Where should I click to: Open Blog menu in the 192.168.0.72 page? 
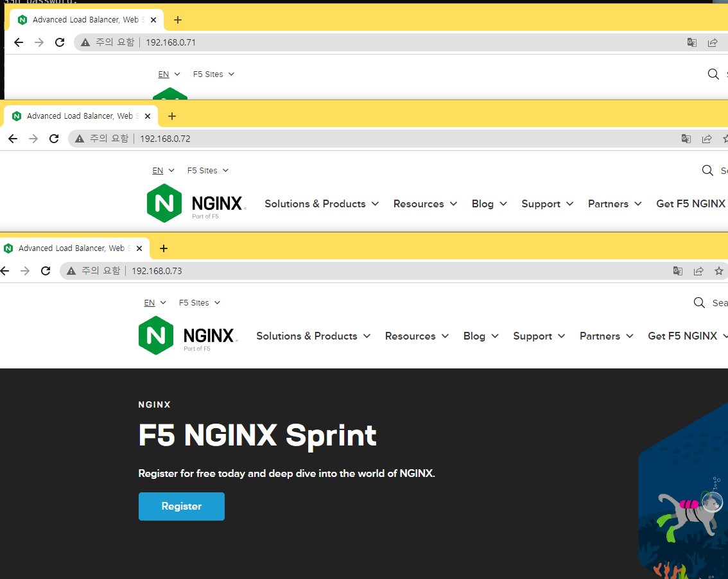(489, 204)
